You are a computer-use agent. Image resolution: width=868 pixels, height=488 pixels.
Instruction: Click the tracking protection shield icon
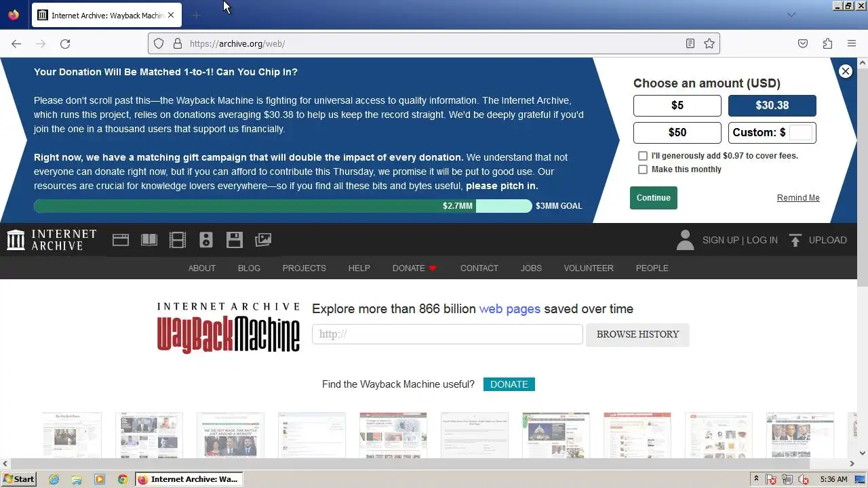tap(159, 43)
